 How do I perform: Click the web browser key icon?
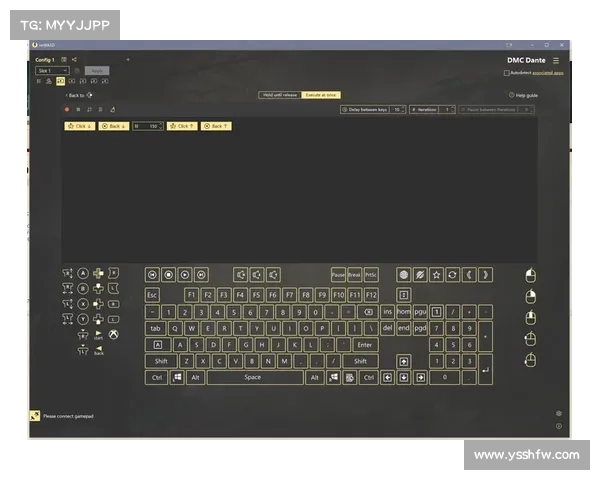pos(404,274)
